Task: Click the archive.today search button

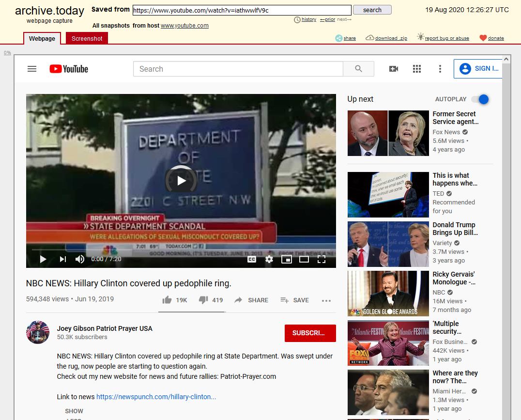Action: coord(372,10)
